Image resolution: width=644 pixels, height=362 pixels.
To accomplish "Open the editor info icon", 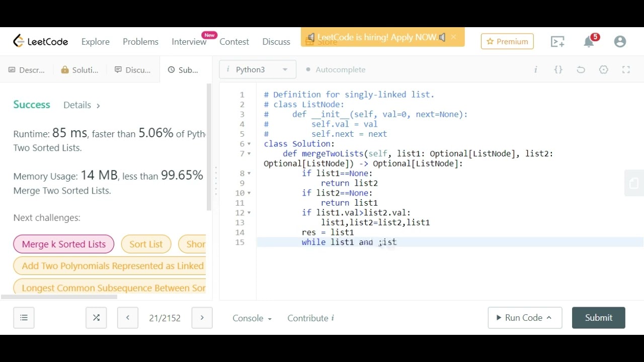I will (535, 69).
